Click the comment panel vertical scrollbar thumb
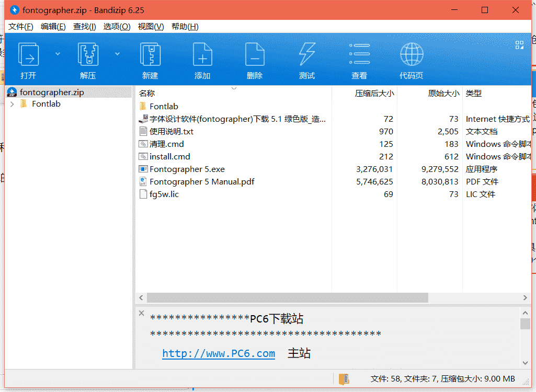This screenshot has height=392, width=536. 525,324
